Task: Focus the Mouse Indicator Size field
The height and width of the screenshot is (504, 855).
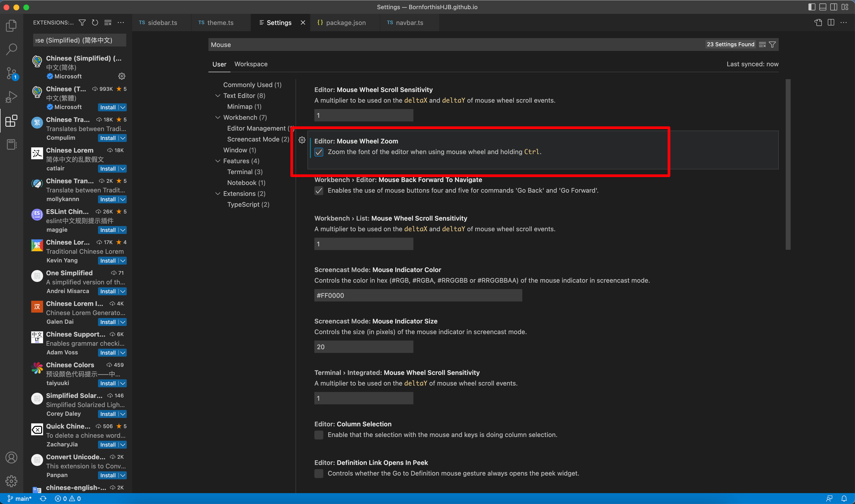Action: (364, 347)
